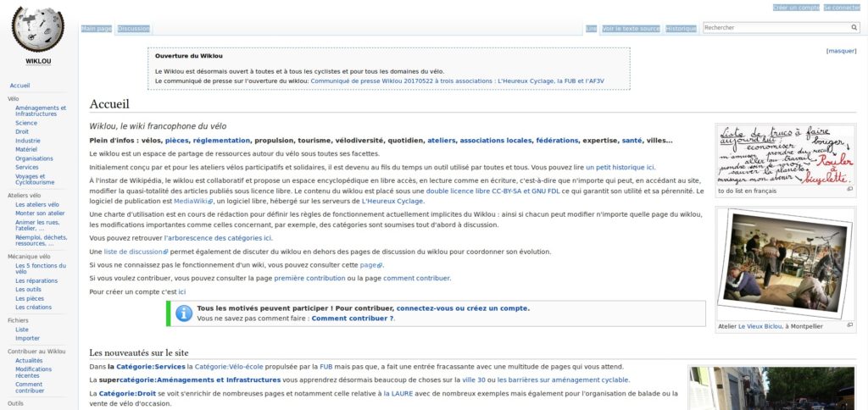Open Les pièces sidebar link
Viewport: 868px width, 410px height.
click(x=30, y=298)
